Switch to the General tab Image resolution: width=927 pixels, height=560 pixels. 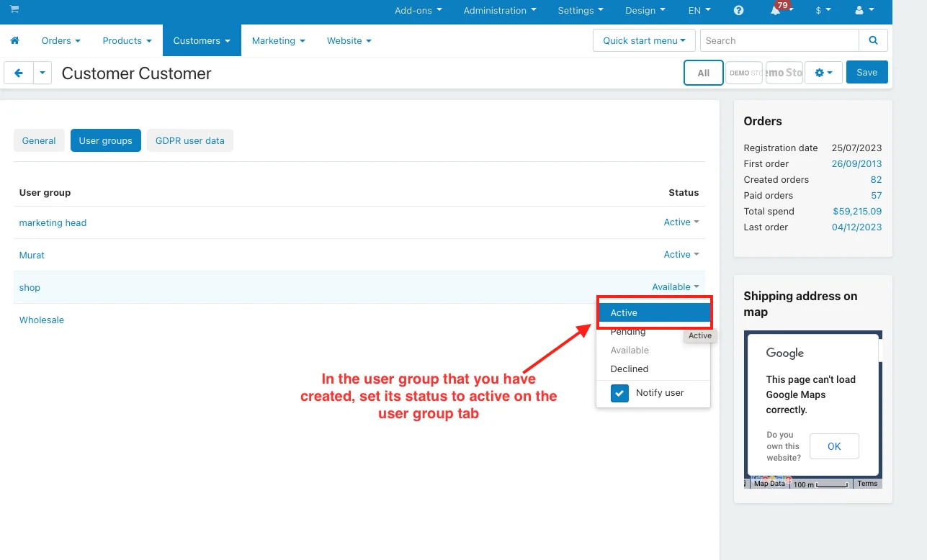point(39,141)
